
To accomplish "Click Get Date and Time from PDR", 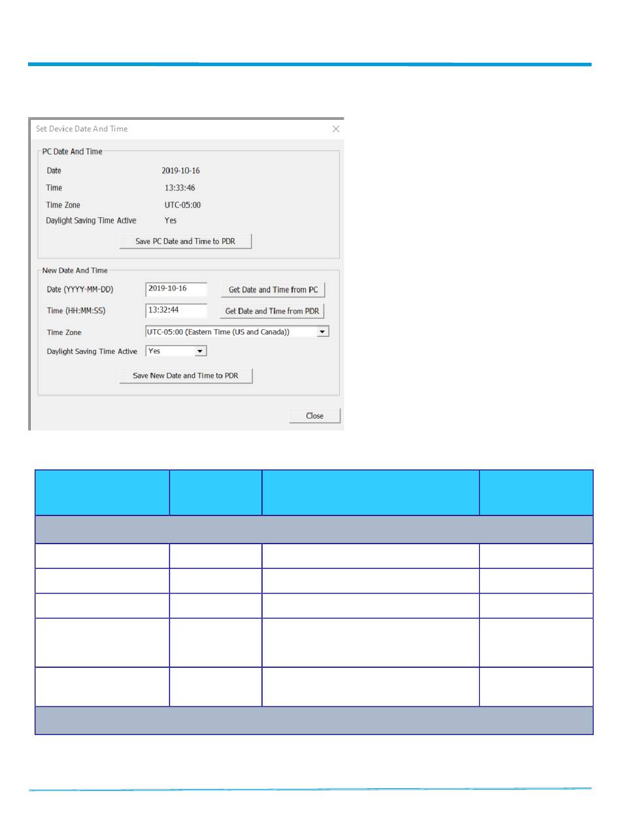I will 273,311.
